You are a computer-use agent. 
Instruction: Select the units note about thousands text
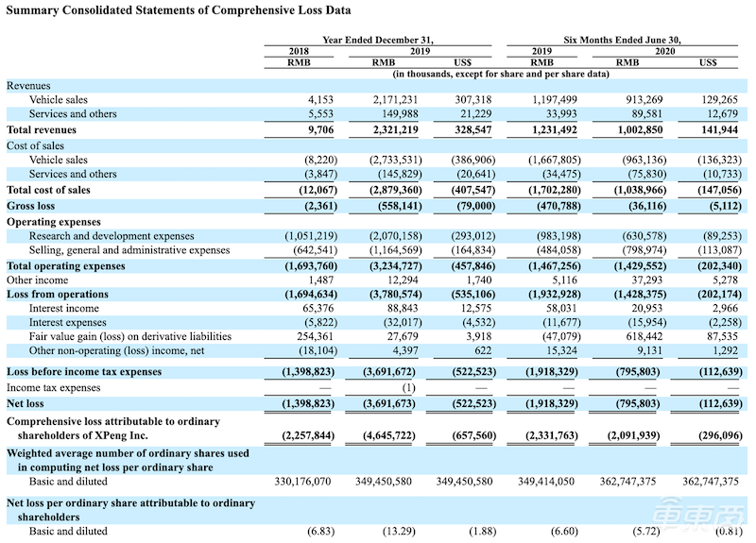coord(501,74)
